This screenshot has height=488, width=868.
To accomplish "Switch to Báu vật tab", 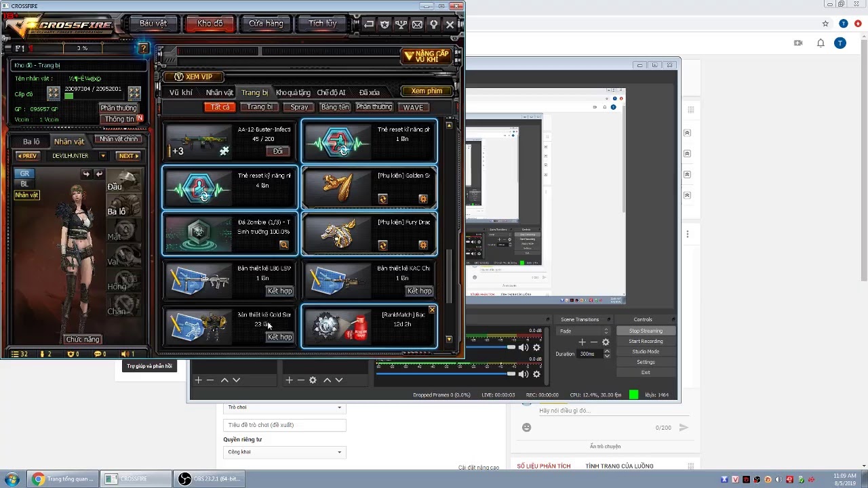I will (x=153, y=23).
